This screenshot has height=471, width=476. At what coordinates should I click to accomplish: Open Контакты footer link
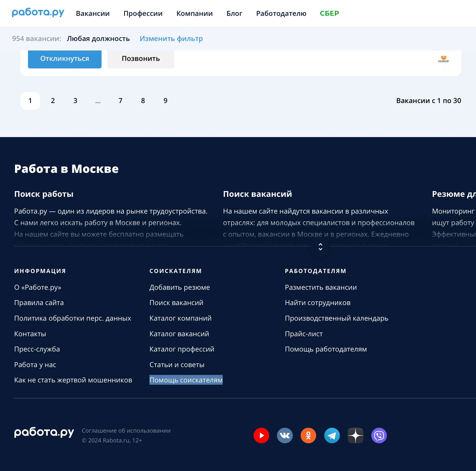30,334
